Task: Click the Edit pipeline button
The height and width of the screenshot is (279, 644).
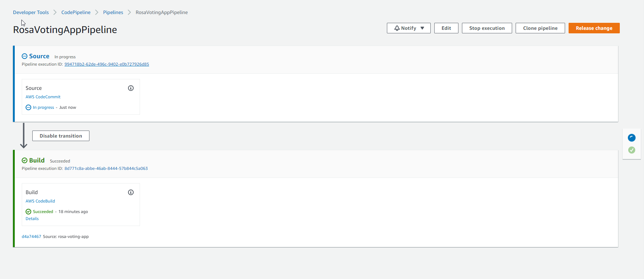Action: (446, 28)
